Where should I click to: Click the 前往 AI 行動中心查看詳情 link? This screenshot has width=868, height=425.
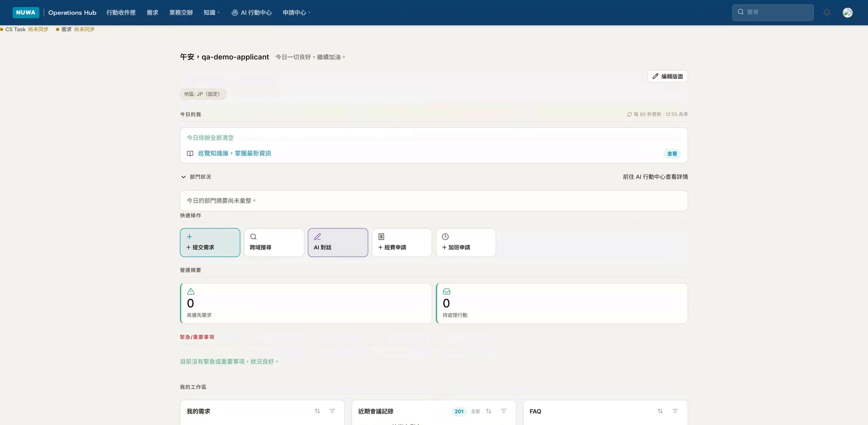pos(655,177)
